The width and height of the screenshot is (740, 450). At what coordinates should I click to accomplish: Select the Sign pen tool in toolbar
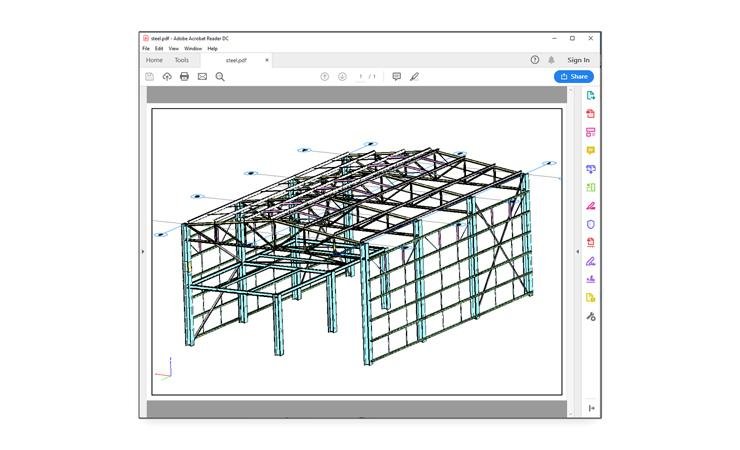point(414,76)
